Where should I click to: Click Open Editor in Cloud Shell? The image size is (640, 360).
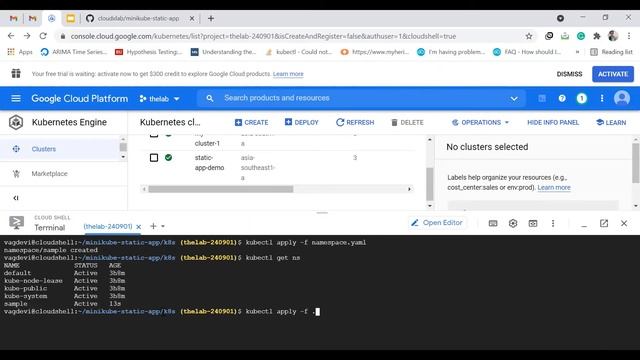[437, 223]
